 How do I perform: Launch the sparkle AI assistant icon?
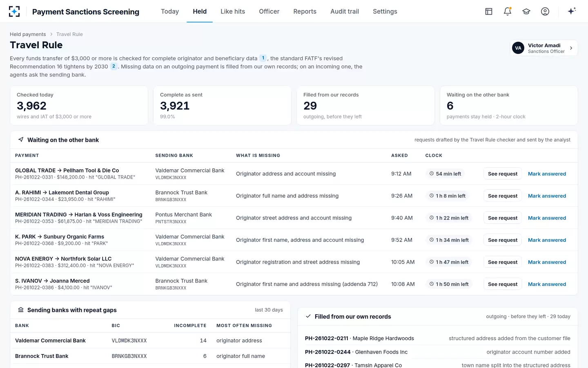[572, 11]
